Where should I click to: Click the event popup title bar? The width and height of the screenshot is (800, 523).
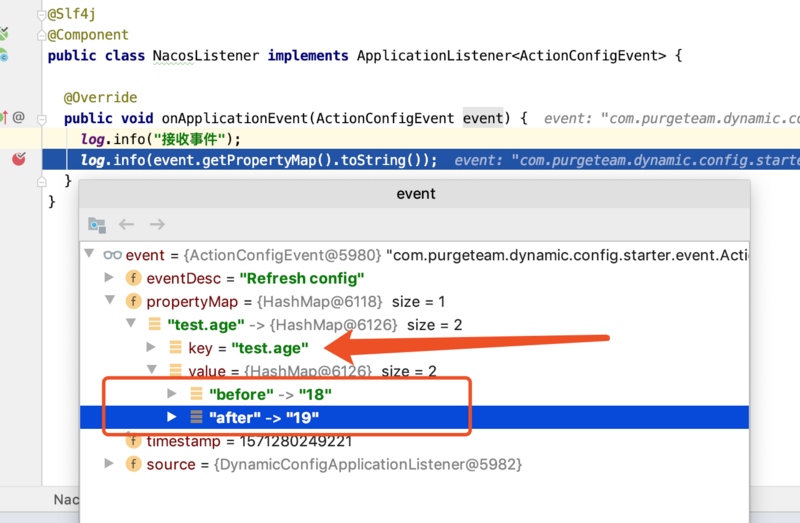[415, 194]
